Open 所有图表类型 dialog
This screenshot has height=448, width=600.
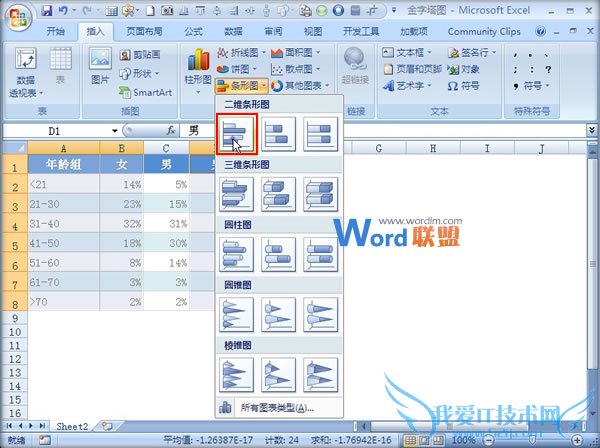pos(279,408)
